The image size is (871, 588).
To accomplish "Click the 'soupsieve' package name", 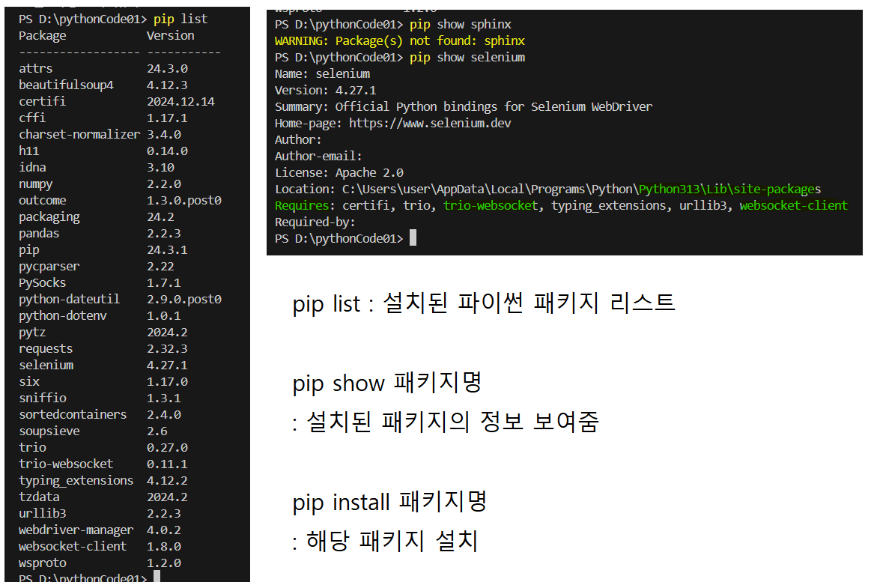I will (x=49, y=431).
